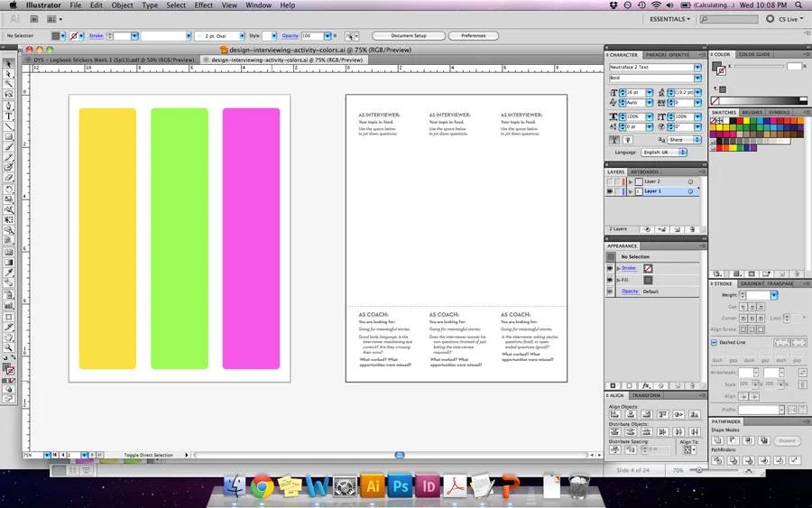The height and width of the screenshot is (508, 812).
Task: Expand Layer 2 disclosure triangle
Action: 631,181
